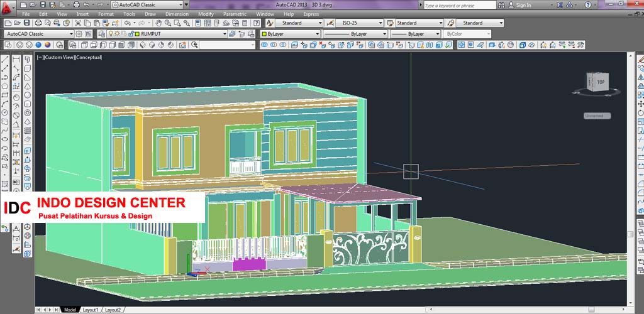
Task: Click the Realistic visual style sphere icon
Action: 38,45
